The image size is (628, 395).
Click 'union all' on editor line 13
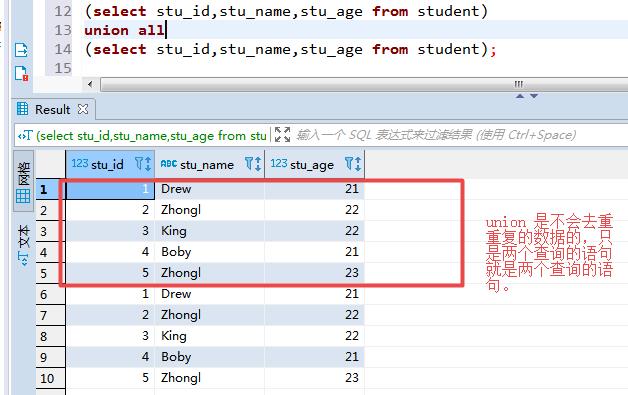click(x=125, y=30)
